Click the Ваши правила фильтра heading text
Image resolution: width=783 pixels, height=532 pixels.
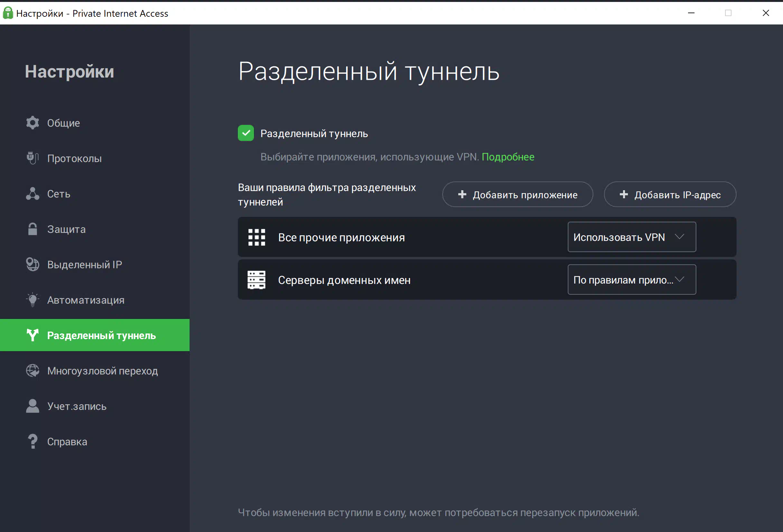(327, 194)
